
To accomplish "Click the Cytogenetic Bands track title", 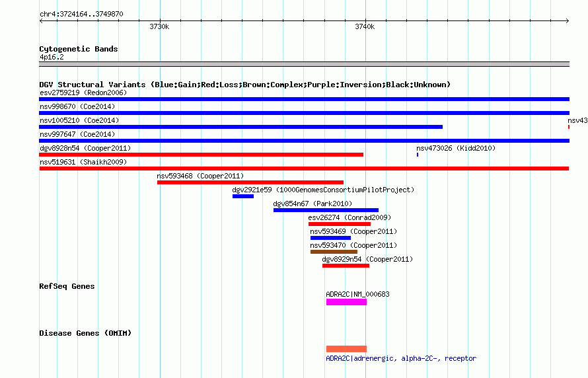I will click(x=79, y=49).
